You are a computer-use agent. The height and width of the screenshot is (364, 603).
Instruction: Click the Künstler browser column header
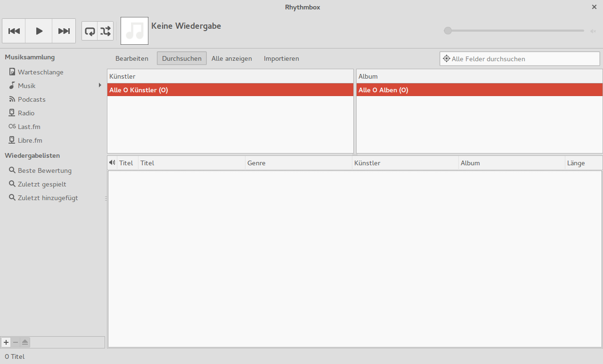point(230,76)
